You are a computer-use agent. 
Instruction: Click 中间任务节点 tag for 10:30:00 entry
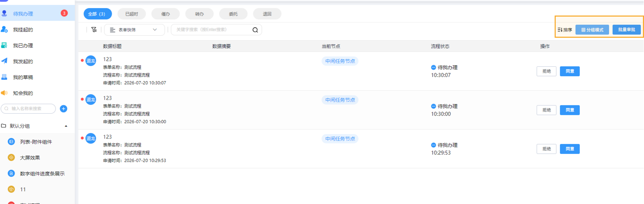click(340, 100)
